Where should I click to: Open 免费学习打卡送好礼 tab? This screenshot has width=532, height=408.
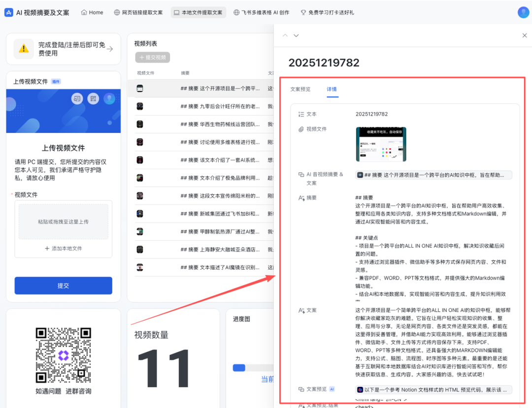point(327,12)
